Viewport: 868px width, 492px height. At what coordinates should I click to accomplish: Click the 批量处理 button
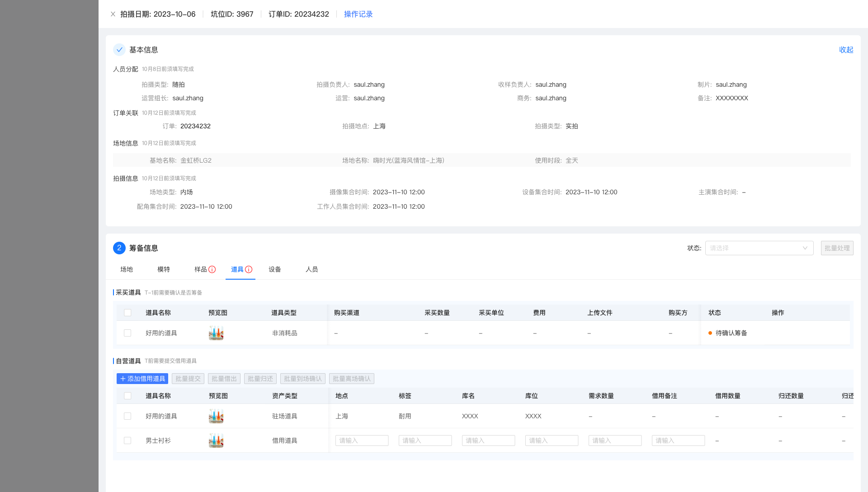[x=837, y=248]
